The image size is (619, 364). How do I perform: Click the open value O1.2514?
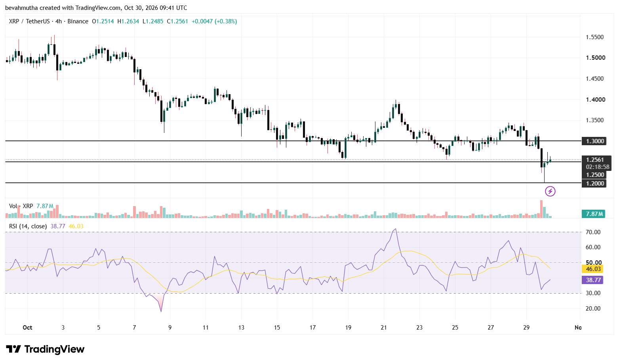pyautogui.click(x=103, y=21)
